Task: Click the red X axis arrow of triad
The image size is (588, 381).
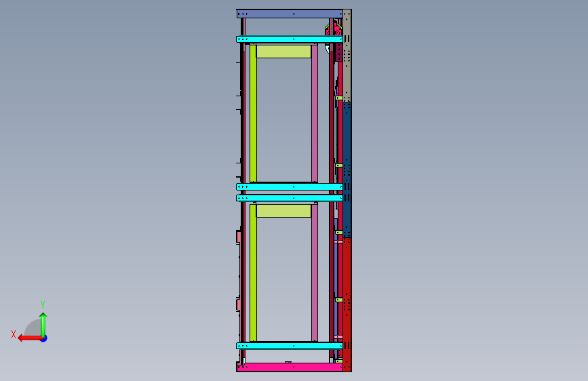Action: 30,338
